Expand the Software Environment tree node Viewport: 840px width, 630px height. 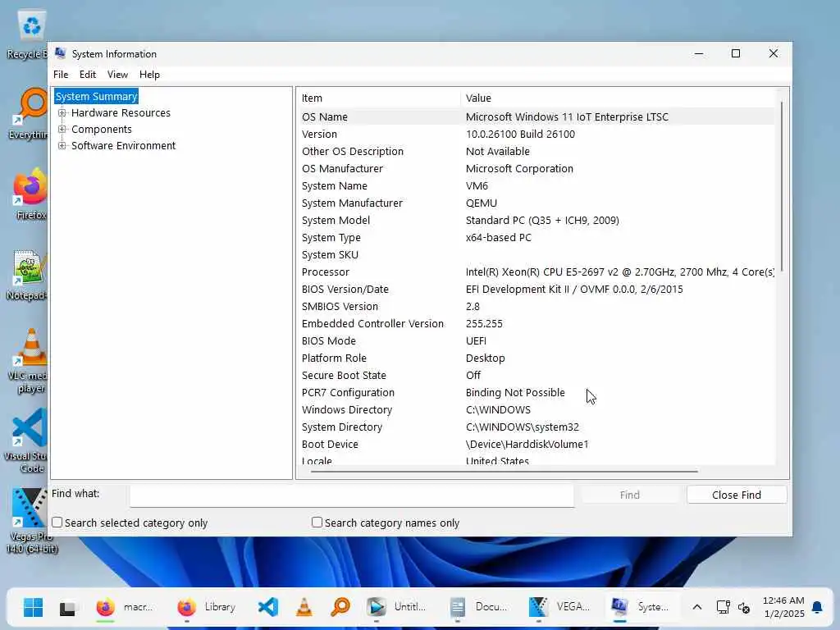62,146
